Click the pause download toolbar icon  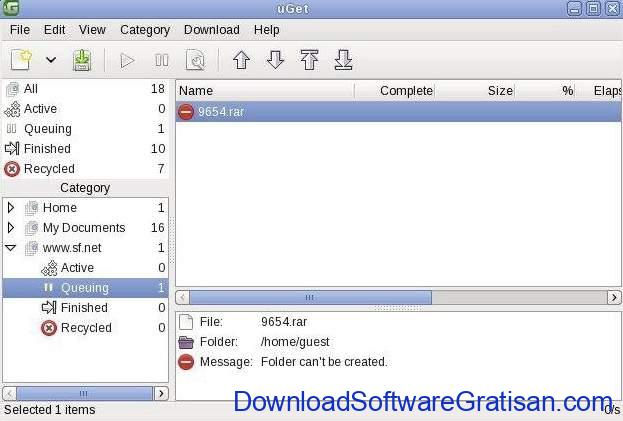pos(162,60)
